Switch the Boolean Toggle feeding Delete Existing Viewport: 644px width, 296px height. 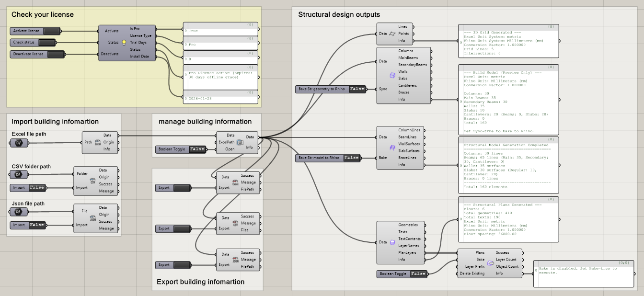(418, 273)
